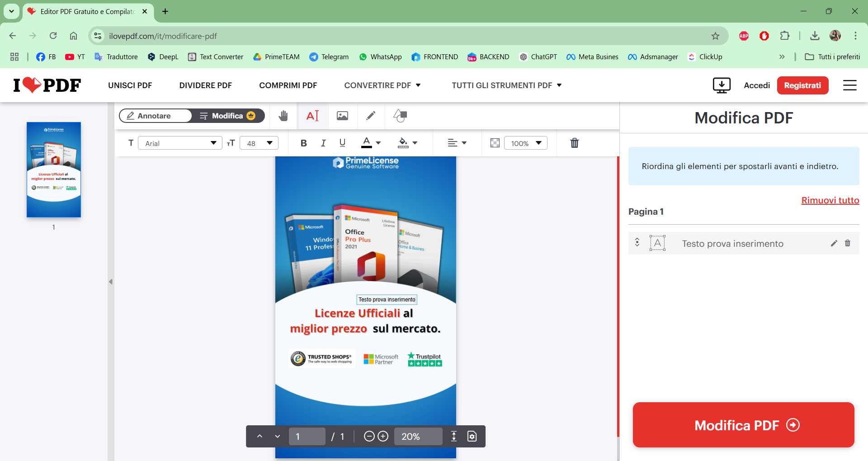Open Chrome profile avatar

[x=835, y=36]
